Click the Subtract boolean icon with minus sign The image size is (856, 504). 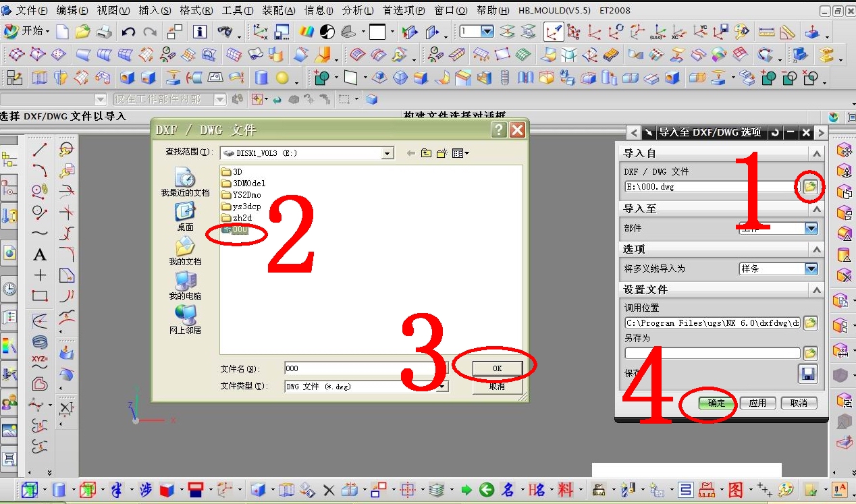[789, 78]
